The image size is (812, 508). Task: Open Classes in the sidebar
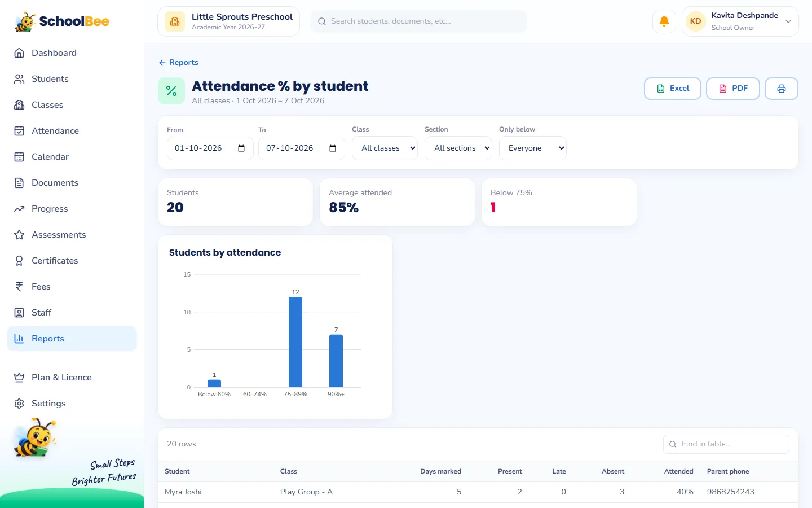coord(72,105)
